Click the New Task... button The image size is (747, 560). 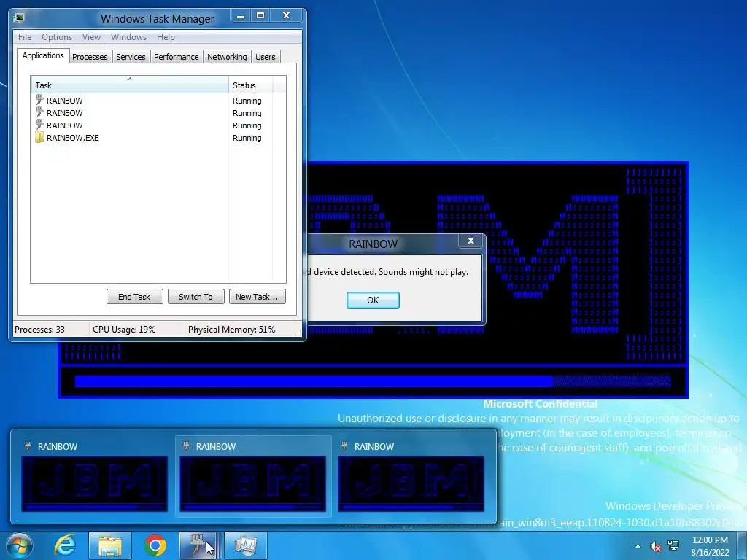point(257,297)
